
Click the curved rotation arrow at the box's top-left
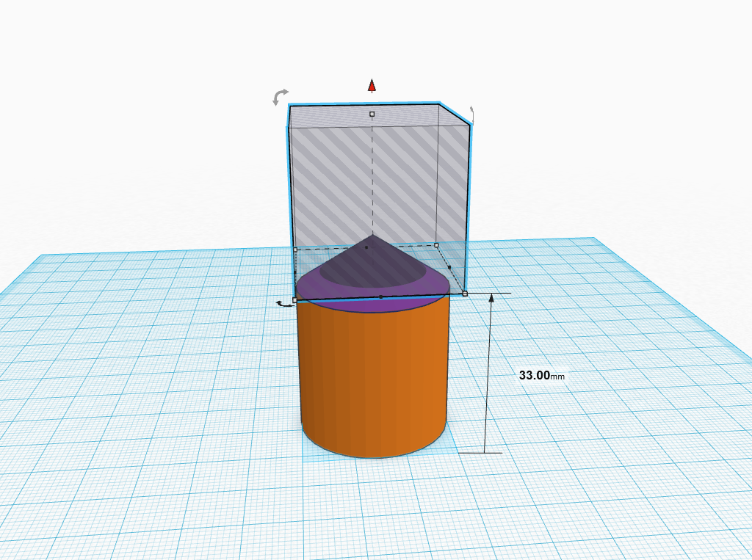coord(280,97)
